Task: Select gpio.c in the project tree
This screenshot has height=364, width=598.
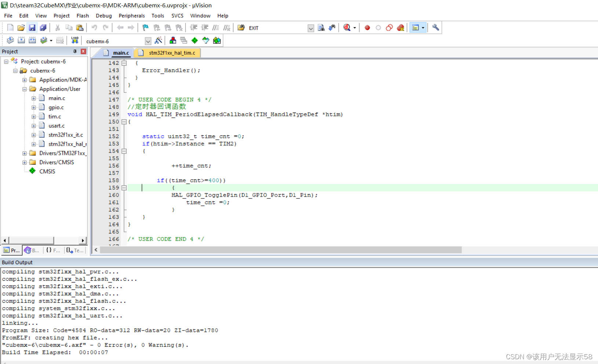Action: (x=56, y=108)
